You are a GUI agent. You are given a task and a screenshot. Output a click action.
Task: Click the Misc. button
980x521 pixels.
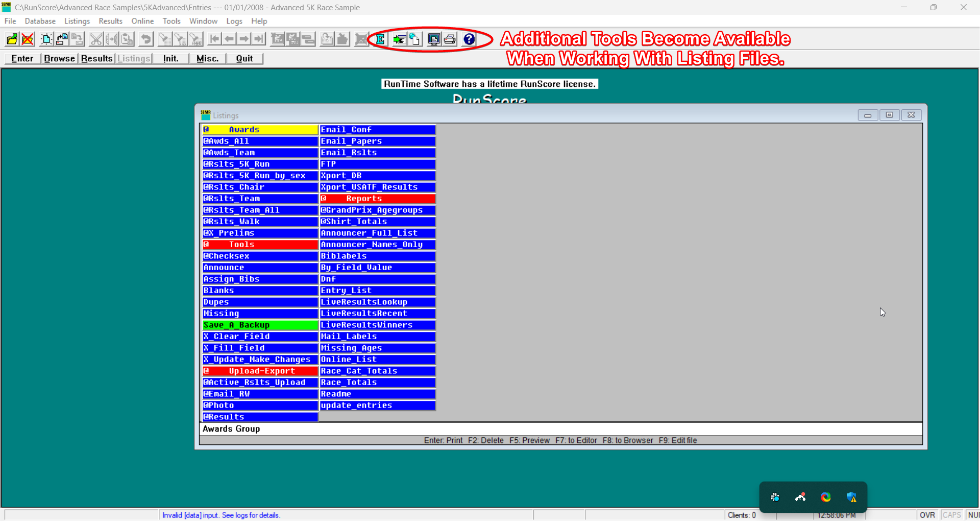(207, 58)
